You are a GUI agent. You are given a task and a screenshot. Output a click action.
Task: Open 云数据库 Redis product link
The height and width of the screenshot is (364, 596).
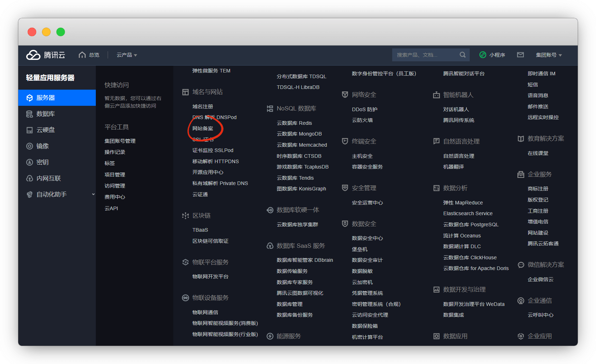(x=294, y=123)
